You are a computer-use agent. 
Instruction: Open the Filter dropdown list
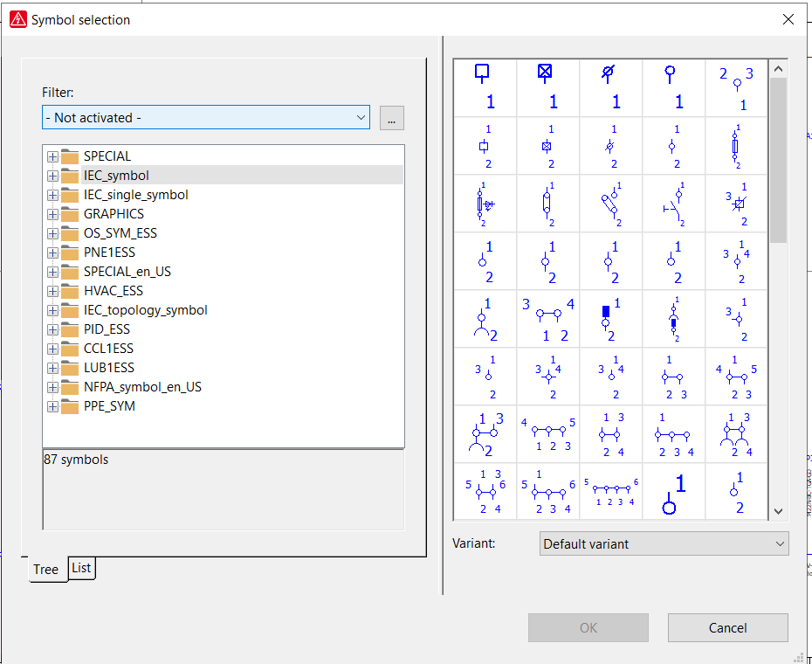(x=361, y=117)
